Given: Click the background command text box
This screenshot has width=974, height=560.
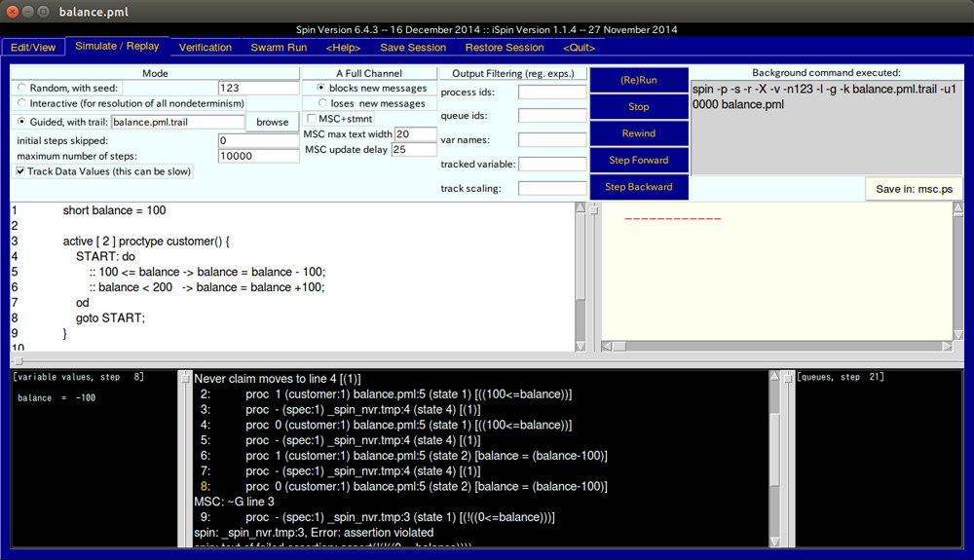Looking at the screenshot, I should tap(827, 128).
